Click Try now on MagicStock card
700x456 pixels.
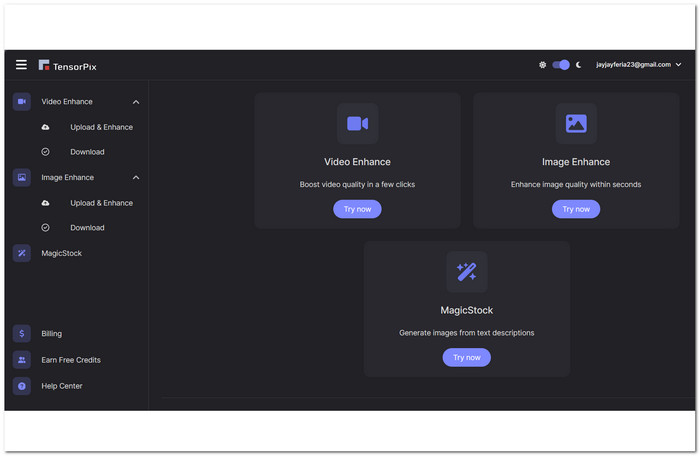(x=467, y=357)
